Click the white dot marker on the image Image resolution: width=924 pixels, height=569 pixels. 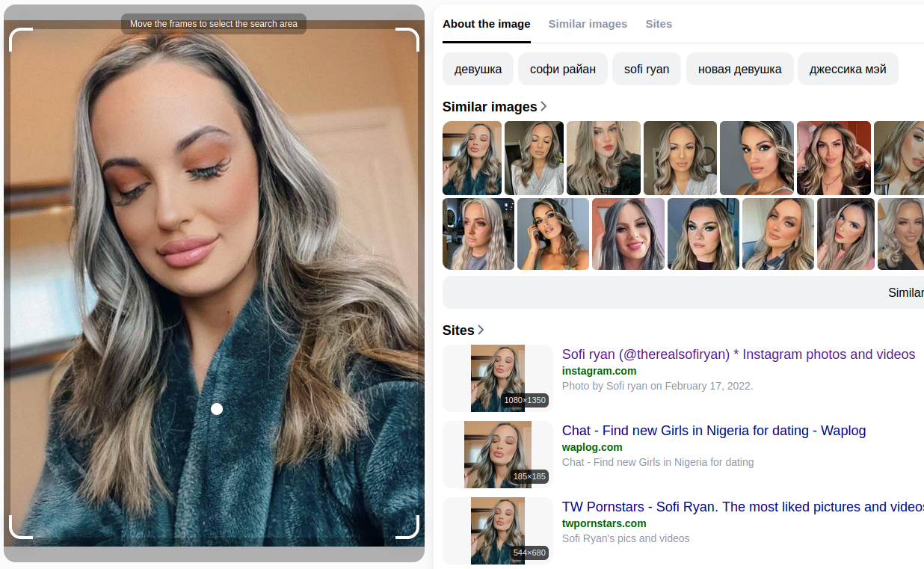pos(217,409)
